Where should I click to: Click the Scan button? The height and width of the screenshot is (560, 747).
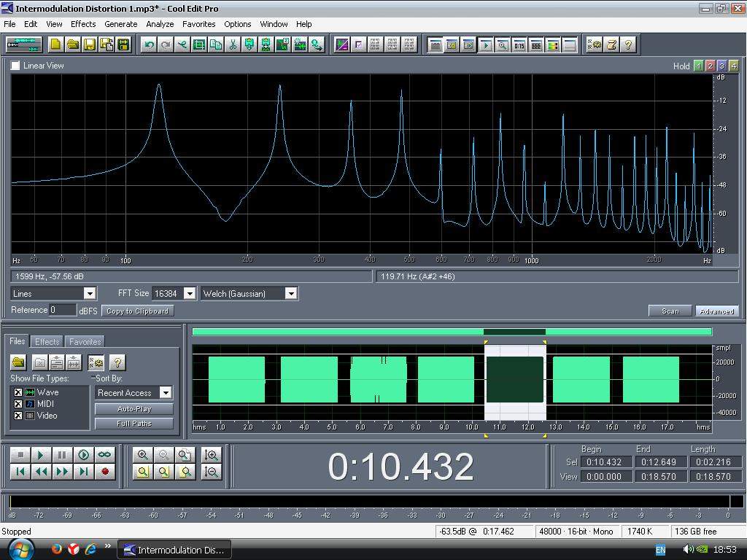670,311
